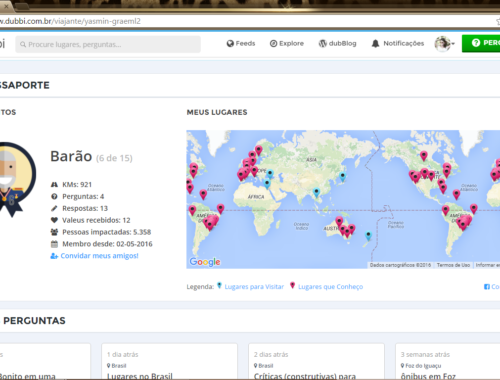500x380 pixels.
Task: Click the compass icon beside Explore
Action: (273, 43)
